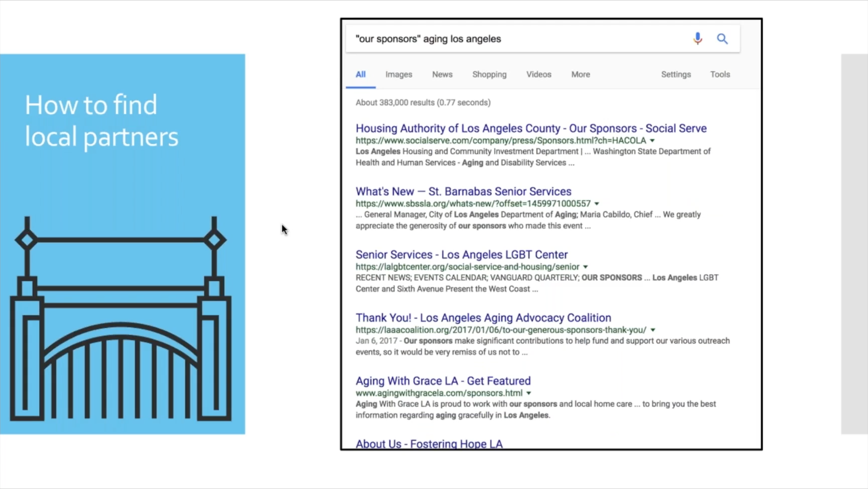
Task: Click the snippet starting General Manager, City of
Action: coord(528,220)
